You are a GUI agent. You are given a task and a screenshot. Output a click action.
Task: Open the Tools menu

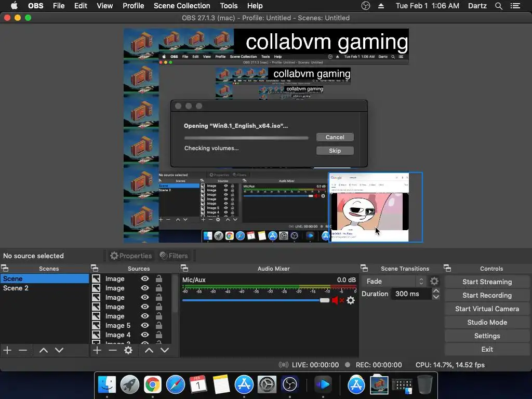pyautogui.click(x=229, y=6)
